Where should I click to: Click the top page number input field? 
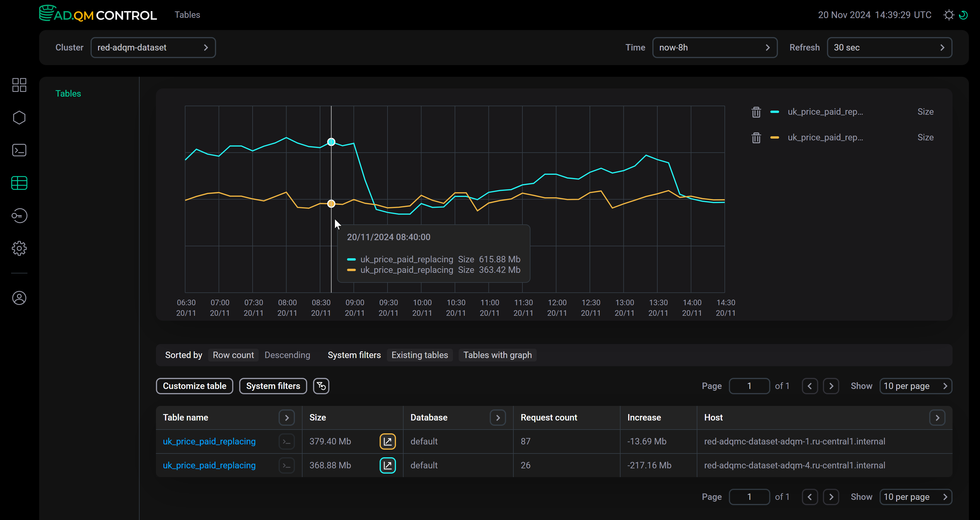(x=749, y=386)
